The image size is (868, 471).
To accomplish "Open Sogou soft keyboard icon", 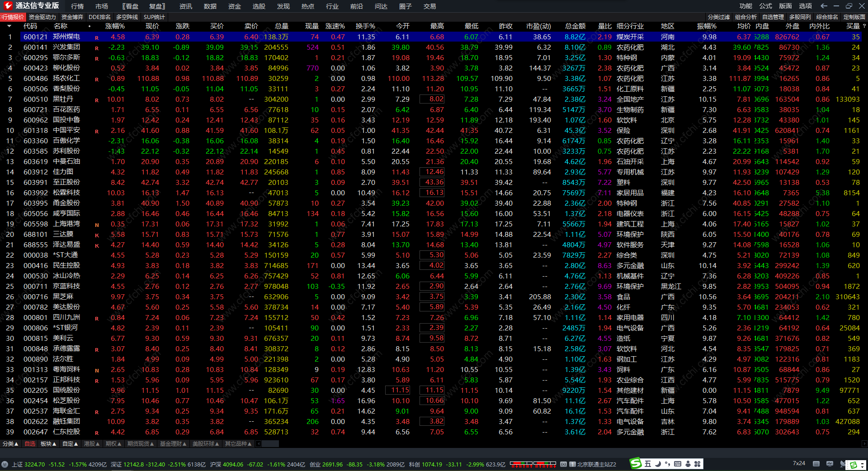I will (677, 464).
